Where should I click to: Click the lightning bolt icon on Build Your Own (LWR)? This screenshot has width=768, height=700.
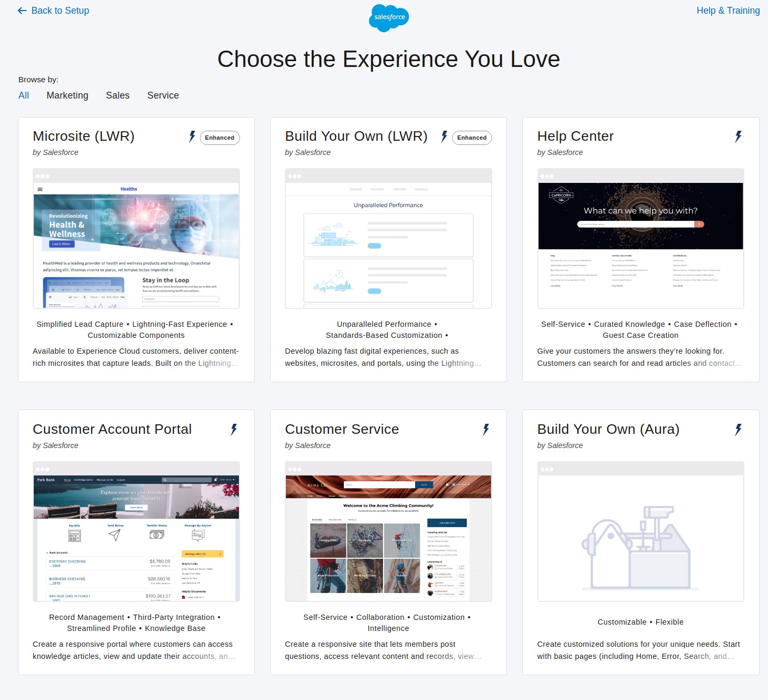point(445,138)
